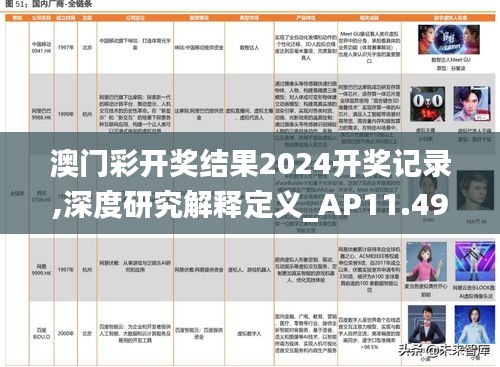
Task: Select the 百度 BIDU.O company cell
Action: [42, 333]
